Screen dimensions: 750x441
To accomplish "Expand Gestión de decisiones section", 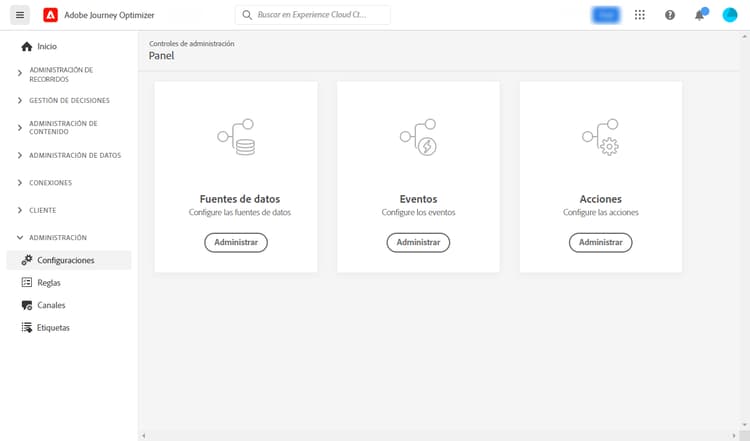I will click(x=20, y=100).
